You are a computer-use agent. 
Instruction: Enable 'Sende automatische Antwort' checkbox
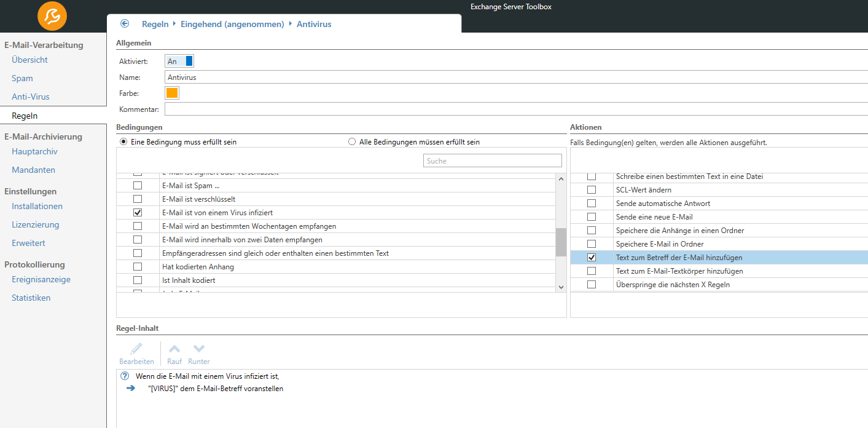click(592, 204)
